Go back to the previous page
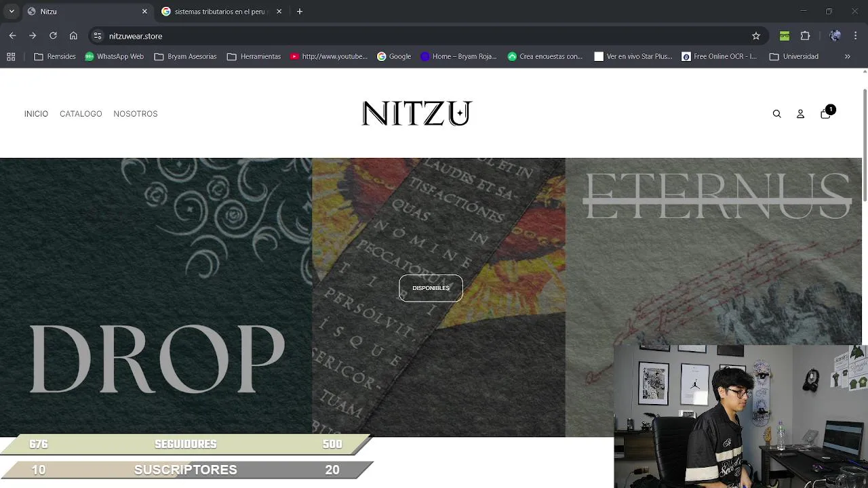The height and width of the screenshot is (488, 868). click(12, 36)
